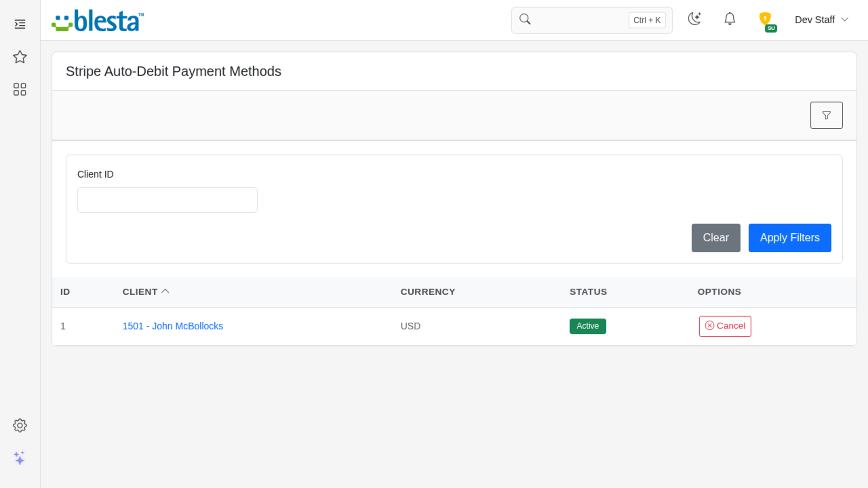Image resolution: width=868 pixels, height=488 pixels.
Task: Expand the sidebar menu icon
Action: (x=20, y=24)
